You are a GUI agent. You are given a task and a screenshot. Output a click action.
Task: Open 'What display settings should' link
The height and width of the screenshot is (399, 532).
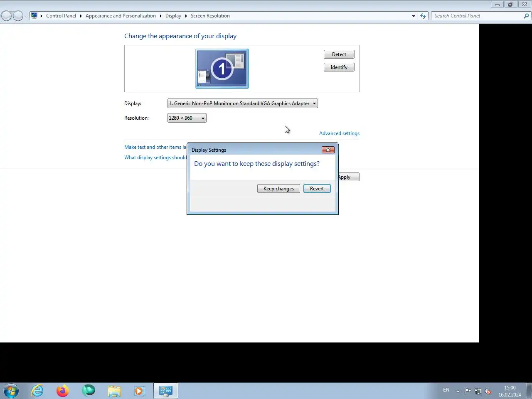[x=155, y=158]
